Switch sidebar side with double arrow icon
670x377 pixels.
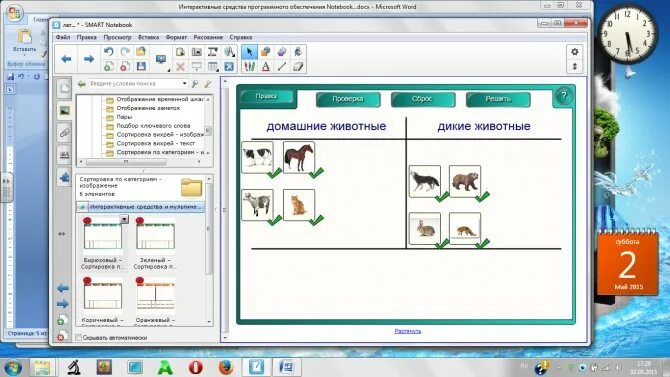(x=62, y=234)
